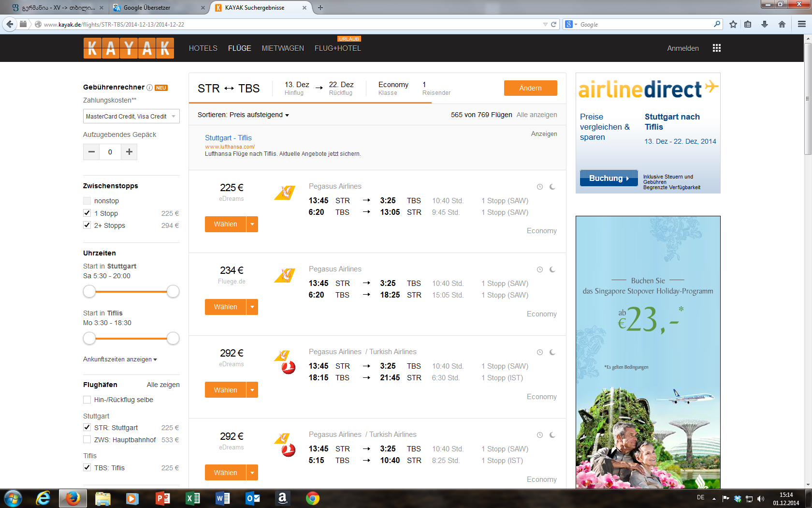Screen dimensions: 812x508
Task: Open Outlook from the taskbar
Action: pos(253,498)
